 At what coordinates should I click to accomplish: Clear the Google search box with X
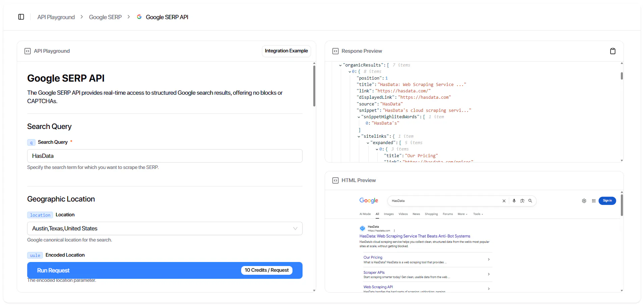[504, 201]
